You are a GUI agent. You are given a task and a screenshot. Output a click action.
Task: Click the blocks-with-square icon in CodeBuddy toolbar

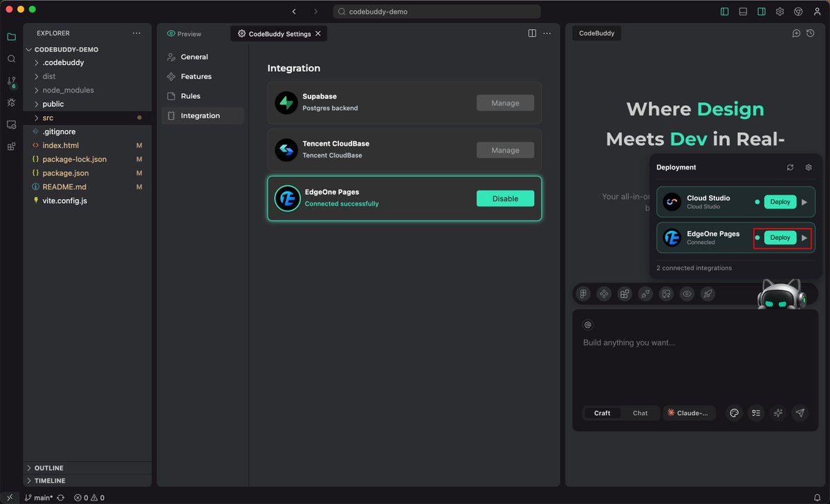pyautogui.click(x=625, y=294)
